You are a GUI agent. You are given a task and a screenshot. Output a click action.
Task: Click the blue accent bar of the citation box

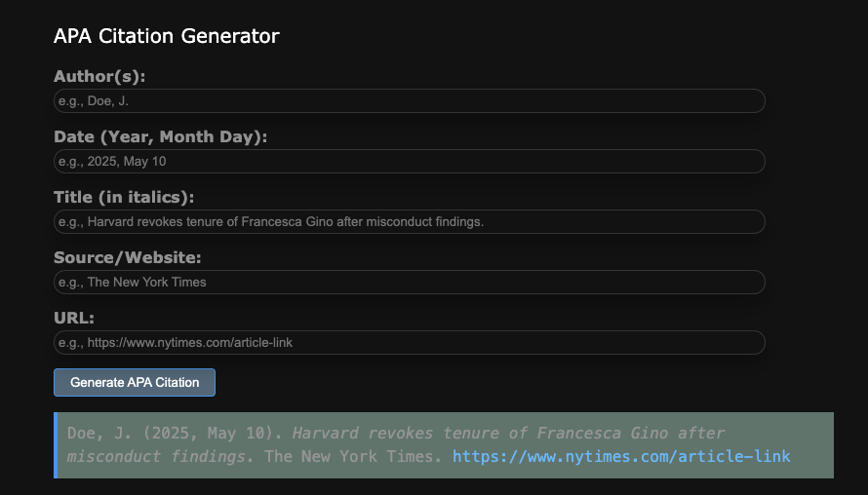pos(56,445)
